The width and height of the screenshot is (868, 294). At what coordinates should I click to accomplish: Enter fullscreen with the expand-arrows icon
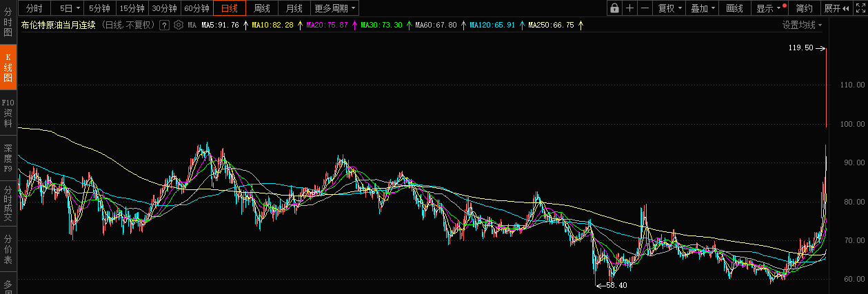point(860,8)
